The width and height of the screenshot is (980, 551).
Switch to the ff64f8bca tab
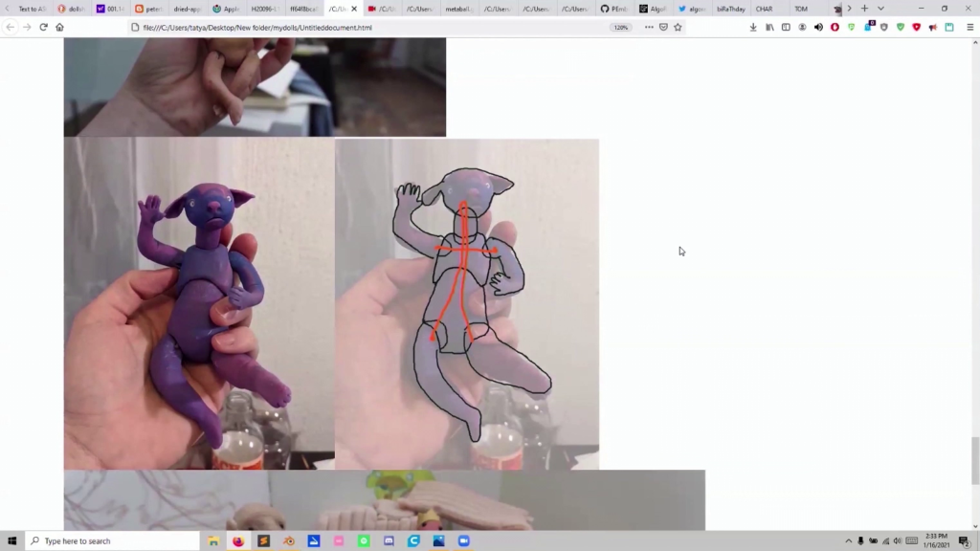pos(303,9)
